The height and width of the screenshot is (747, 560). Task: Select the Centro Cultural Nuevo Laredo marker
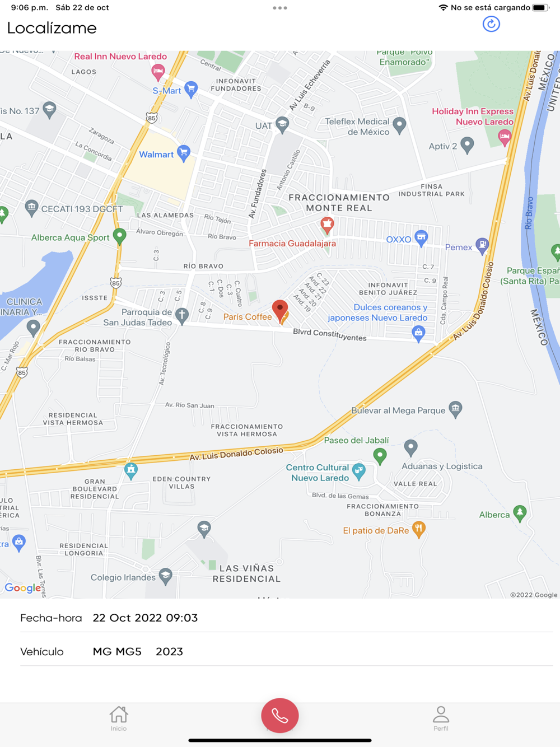click(x=359, y=472)
